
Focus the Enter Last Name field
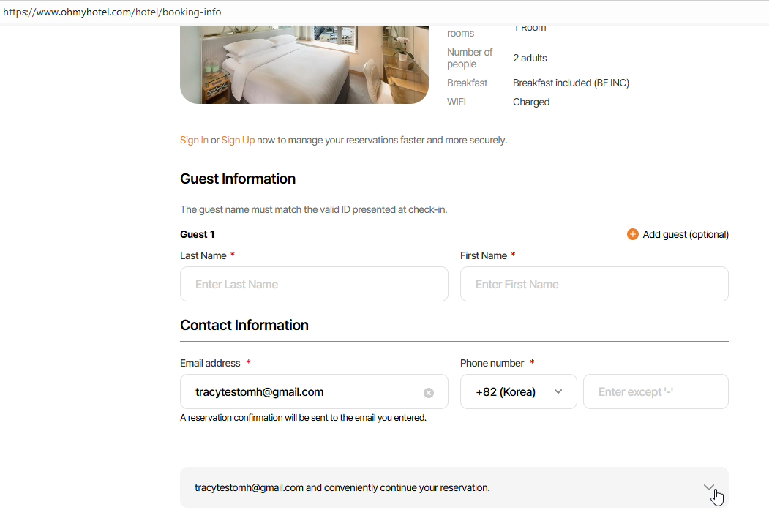314,284
